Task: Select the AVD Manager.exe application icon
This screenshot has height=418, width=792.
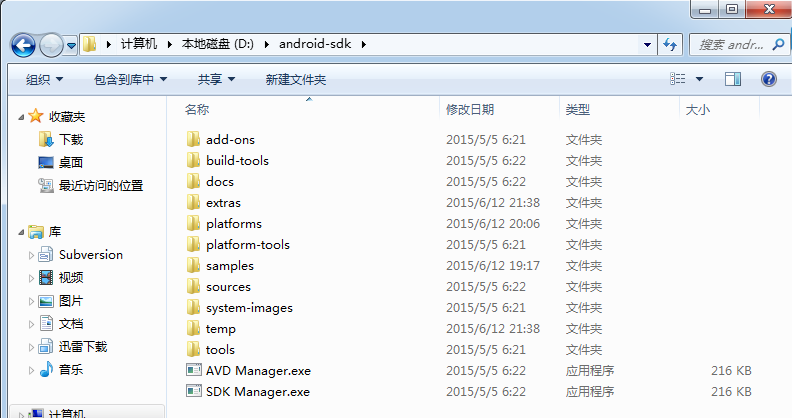Action: click(x=194, y=370)
